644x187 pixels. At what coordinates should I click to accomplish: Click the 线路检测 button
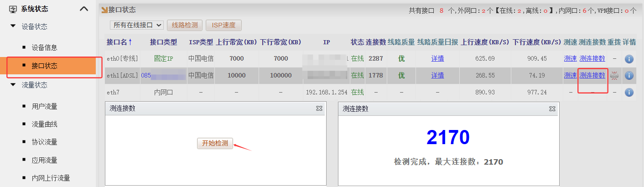(x=185, y=25)
